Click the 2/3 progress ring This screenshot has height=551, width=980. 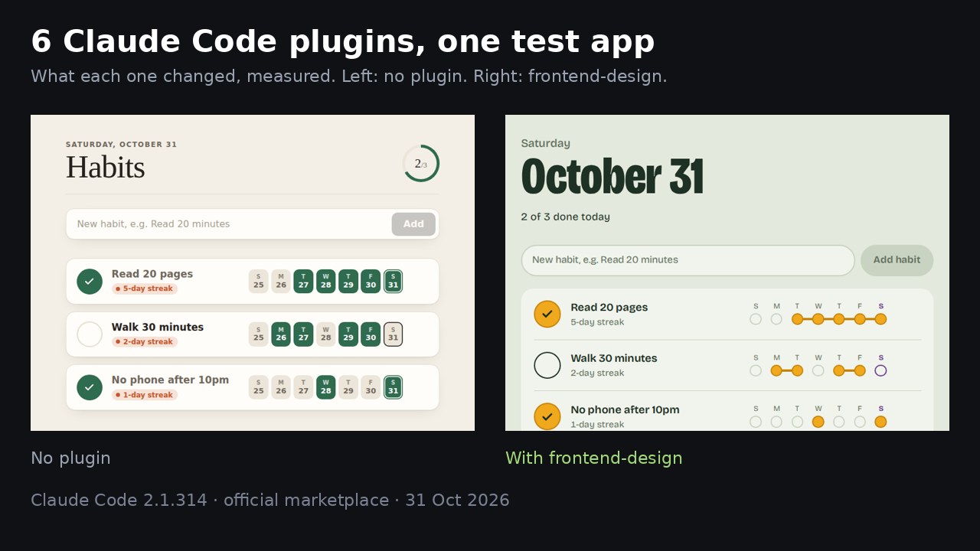(420, 164)
